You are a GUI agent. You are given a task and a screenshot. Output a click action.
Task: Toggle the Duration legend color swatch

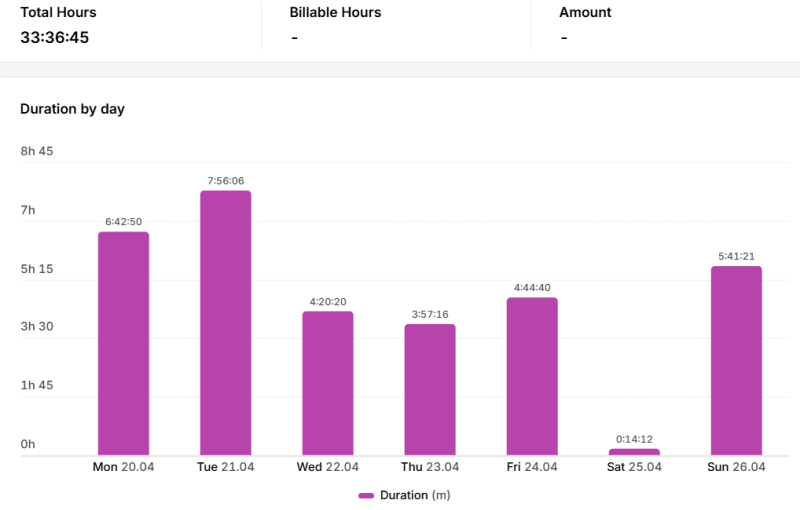click(366, 495)
